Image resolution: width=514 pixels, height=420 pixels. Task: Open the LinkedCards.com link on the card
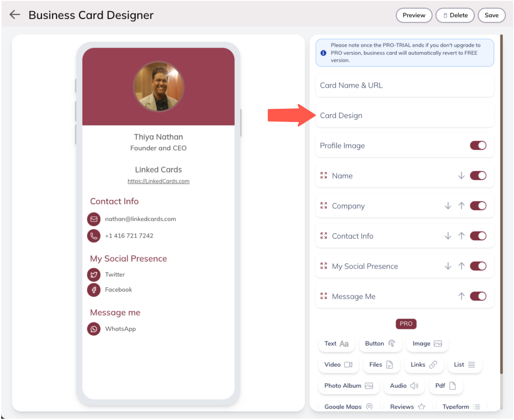158,181
